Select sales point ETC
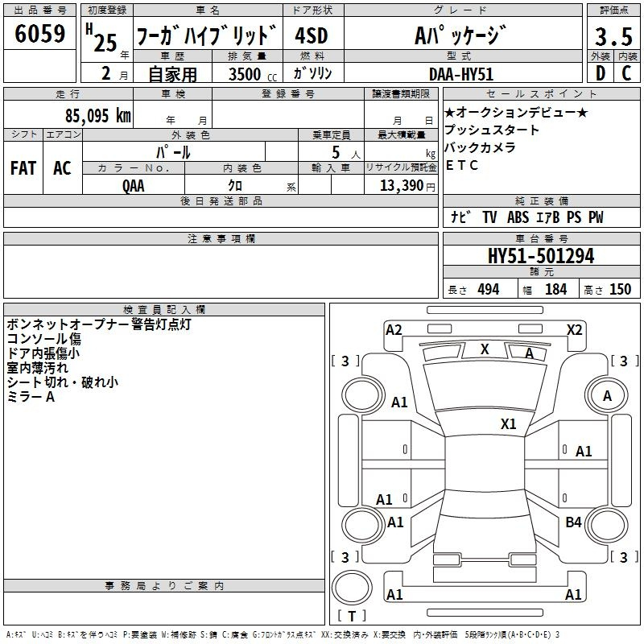Image resolution: width=644 pixels, height=644 pixels. click(x=461, y=165)
